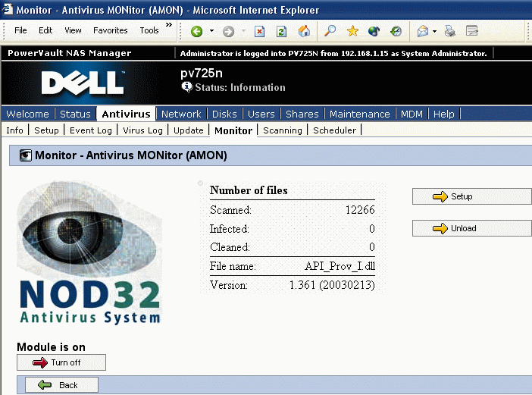Screen dimensions: 532x395
Task: Open the Back button history dropdown arrow
Action: click(211, 31)
